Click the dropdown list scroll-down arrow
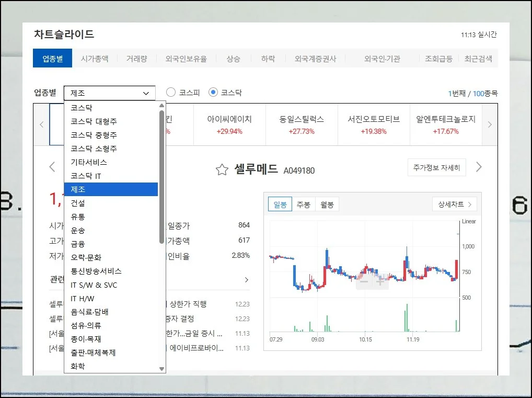This screenshot has width=532, height=398. point(162,369)
